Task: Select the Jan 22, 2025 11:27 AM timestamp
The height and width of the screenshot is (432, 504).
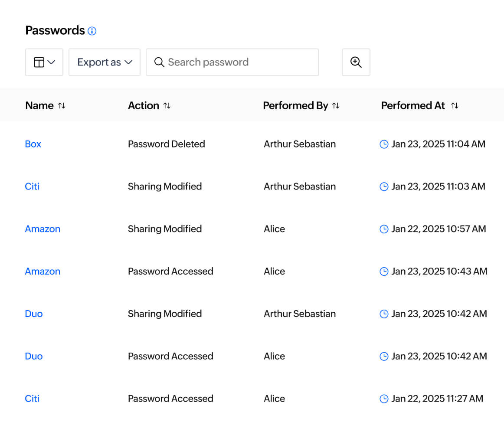Action: 437,399
